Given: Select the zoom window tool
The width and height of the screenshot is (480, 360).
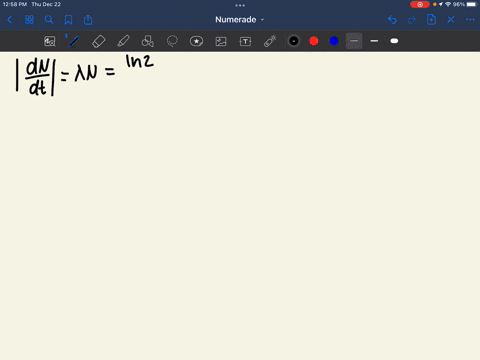Looking at the screenshot, I should click(50, 41).
